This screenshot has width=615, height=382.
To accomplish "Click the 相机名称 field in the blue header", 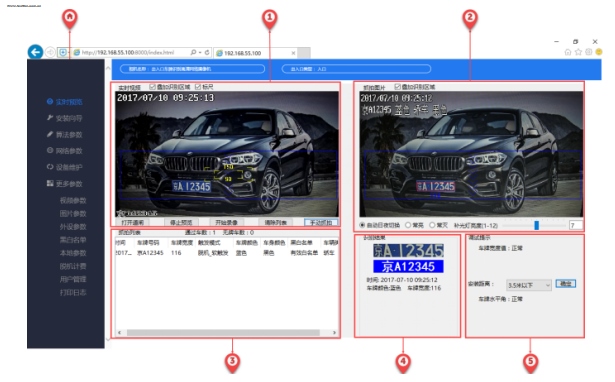I will 192,69.
